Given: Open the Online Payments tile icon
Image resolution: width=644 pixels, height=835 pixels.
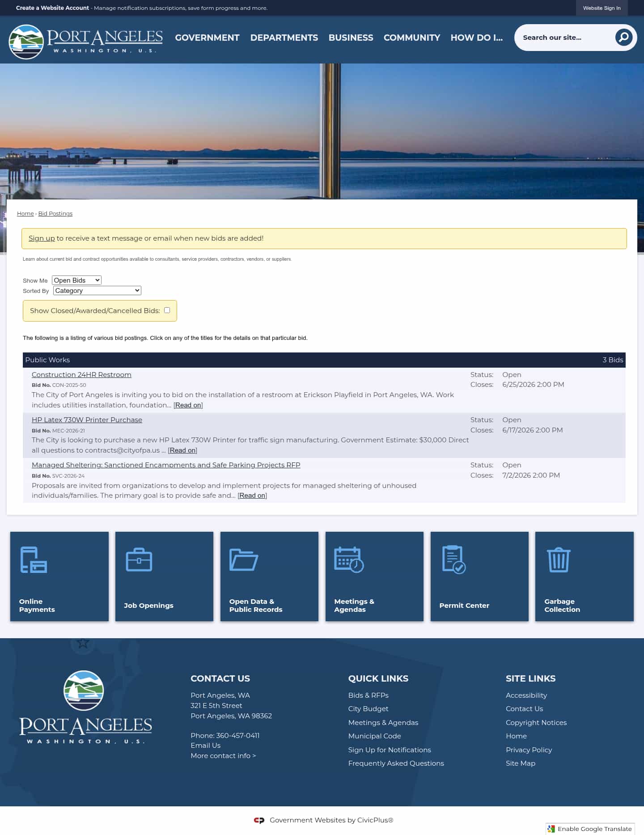Looking at the screenshot, I should pyautogui.click(x=34, y=560).
